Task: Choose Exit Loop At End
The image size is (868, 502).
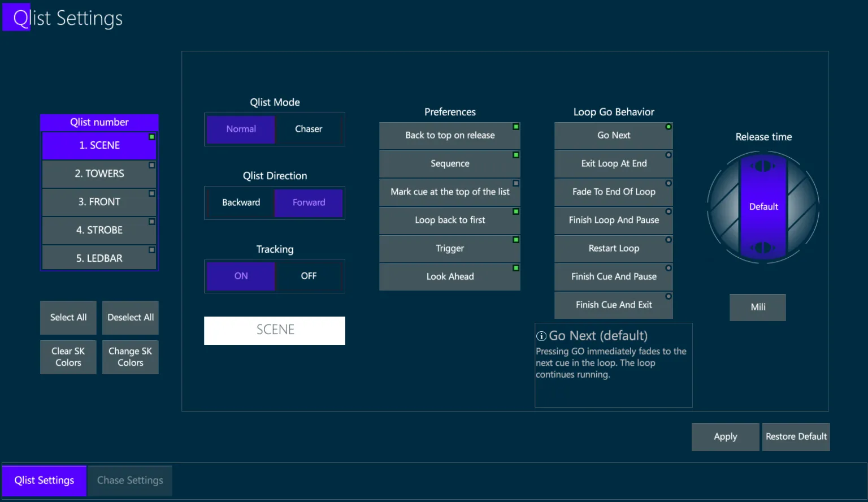Action: point(614,164)
